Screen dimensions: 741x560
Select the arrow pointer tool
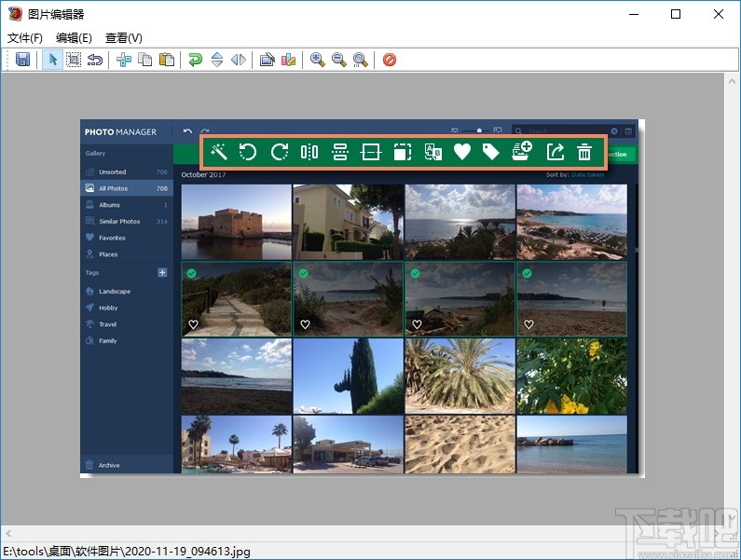coord(52,60)
